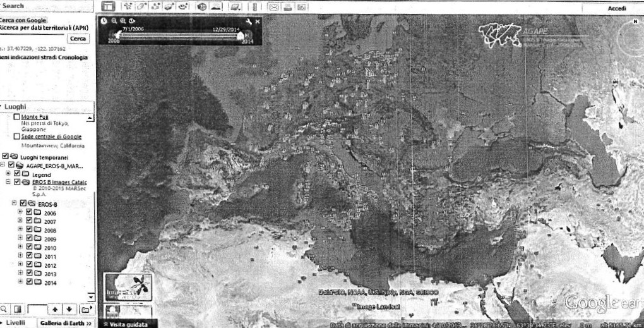644x328 pixels.
Task: Open time slider options wrench
Action: 249,21
